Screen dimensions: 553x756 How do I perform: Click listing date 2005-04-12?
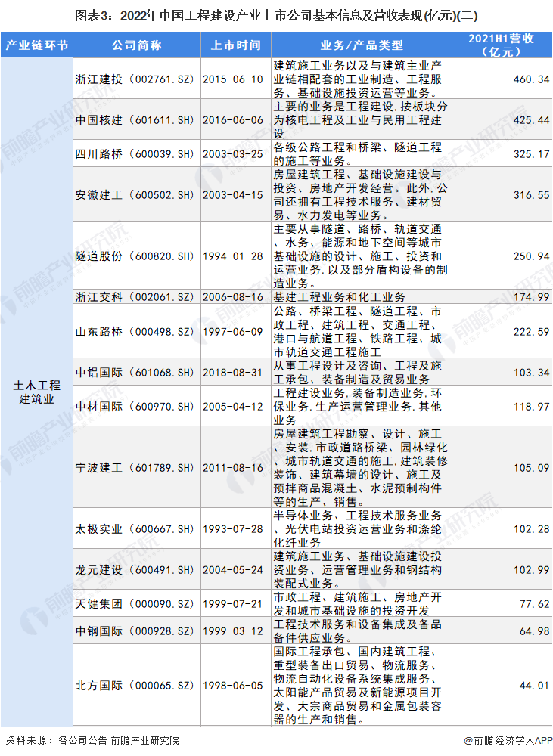tap(232, 407)
